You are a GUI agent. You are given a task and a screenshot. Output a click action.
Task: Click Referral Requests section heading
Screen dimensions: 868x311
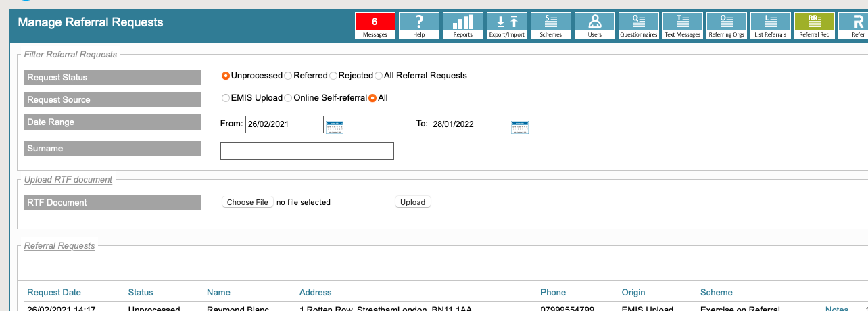59,246
